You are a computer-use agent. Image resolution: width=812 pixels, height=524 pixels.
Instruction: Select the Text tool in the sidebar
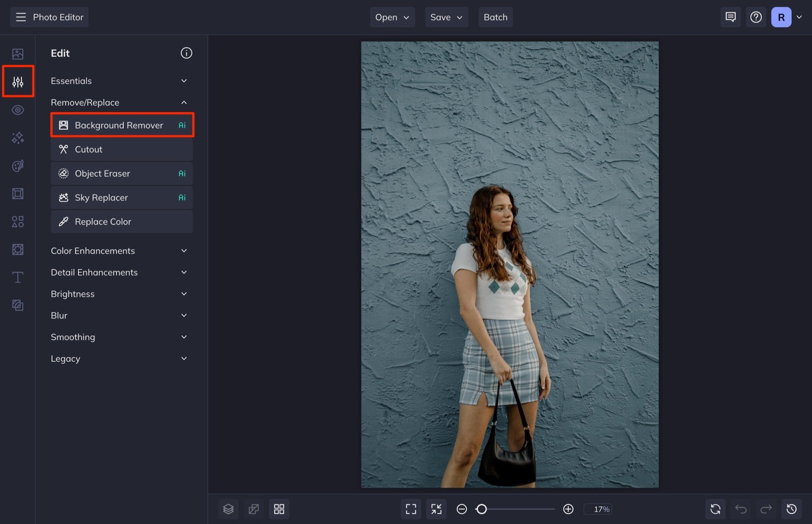(18, 277)
